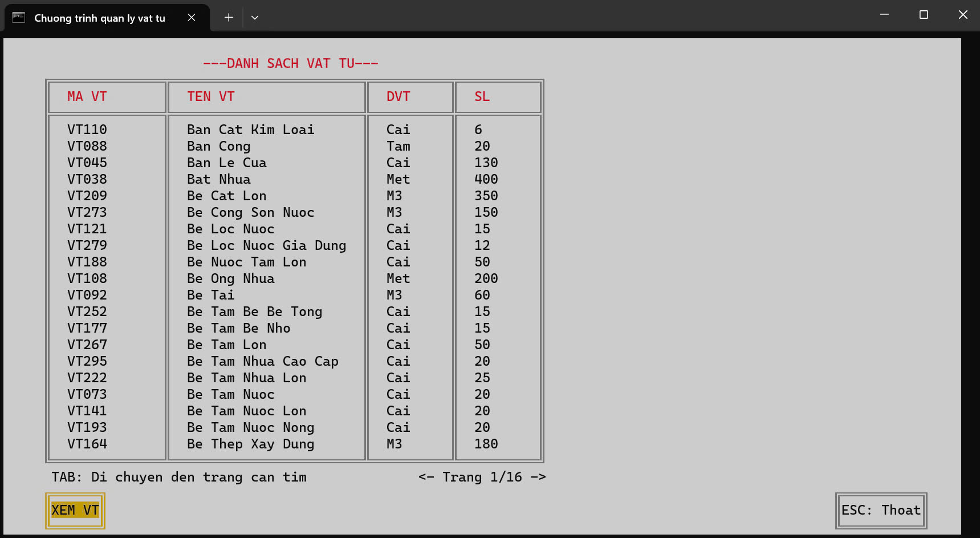Close the Chuong trinh quan ly vat tu tab

tap(192, 18)
